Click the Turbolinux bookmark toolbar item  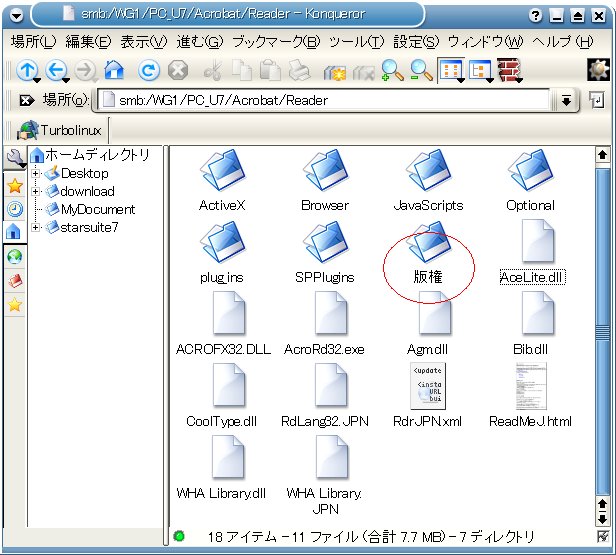[x=59, y=130]
